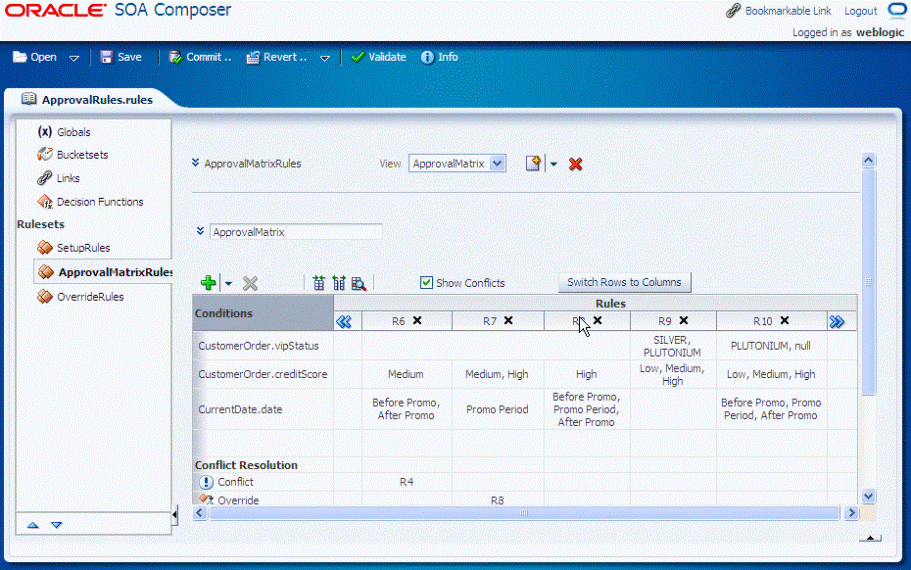Click the PLUTONIUM, null cell

pyautogui.click(x=770, y=346)
